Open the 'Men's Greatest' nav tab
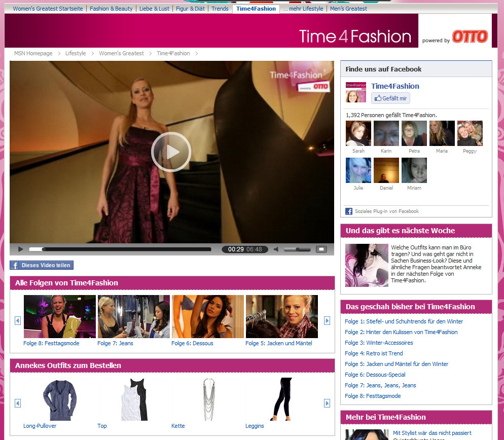Screen dimensions: 504x440 pos(348,9)
